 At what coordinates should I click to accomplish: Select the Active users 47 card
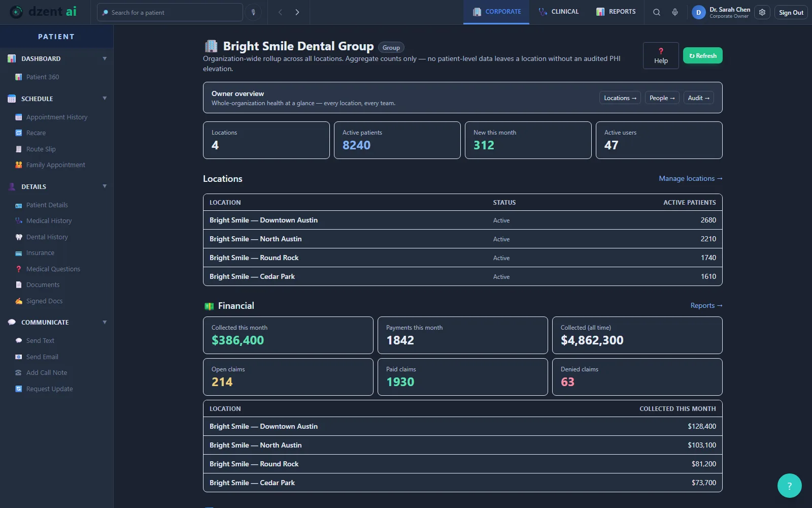click(x=659, y=140)
